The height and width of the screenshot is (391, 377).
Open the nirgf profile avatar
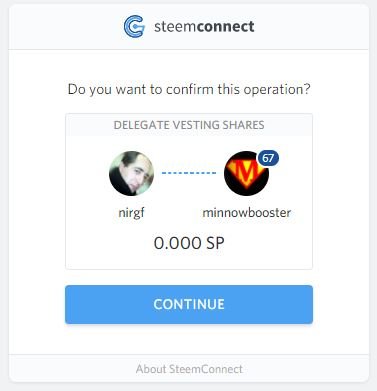pyautogui.click(x=131, y=173)
